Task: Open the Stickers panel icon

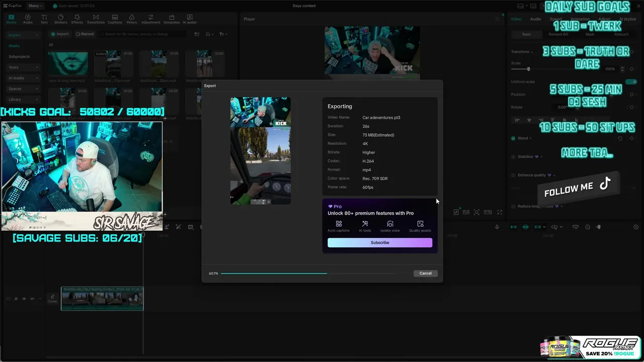Action: tap(60, 19)
